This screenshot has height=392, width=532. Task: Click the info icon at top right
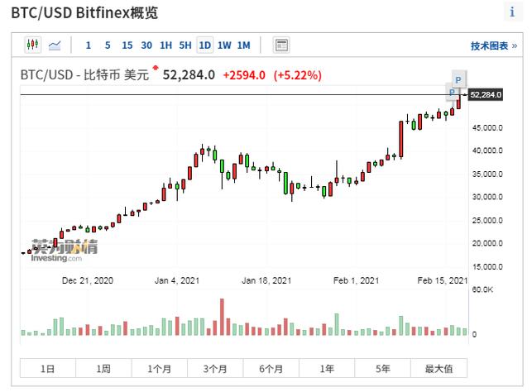coord(512,12)
